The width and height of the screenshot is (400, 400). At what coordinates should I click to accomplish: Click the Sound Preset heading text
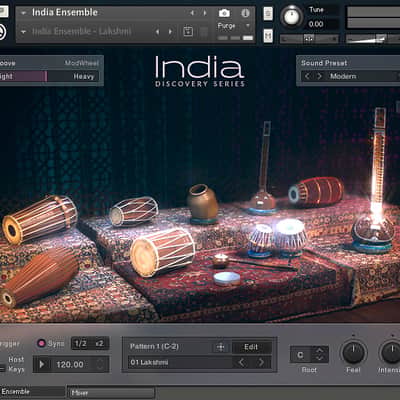324,63
